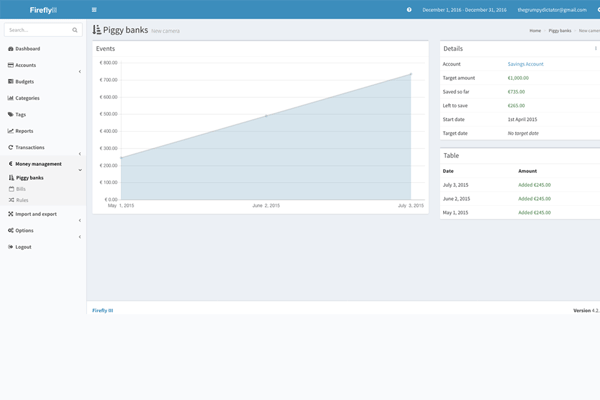Click the Categories bar chart icon
This screenshot has width=600, height=400.
(x=11, y=98)
